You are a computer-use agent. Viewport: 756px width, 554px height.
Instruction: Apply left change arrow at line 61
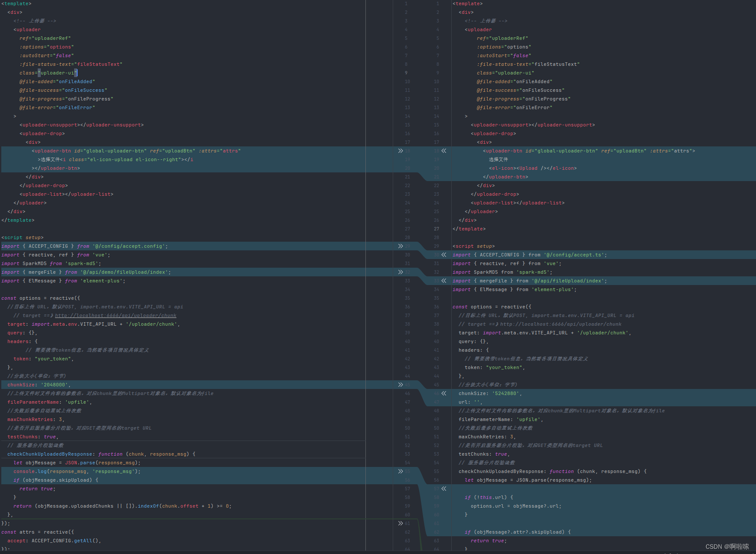tap(401, 523)
